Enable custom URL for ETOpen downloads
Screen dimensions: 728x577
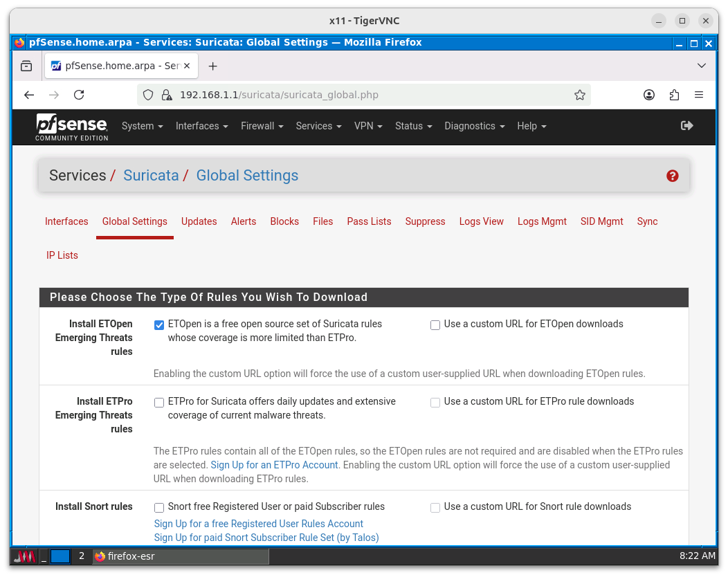coord(435,325)
